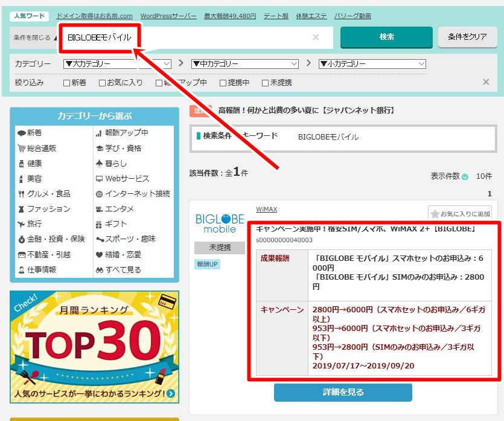The height and width of the screenshot is (421, 504).
Task: Click the headline about ジャパンネット銀行
Action: 306,111
